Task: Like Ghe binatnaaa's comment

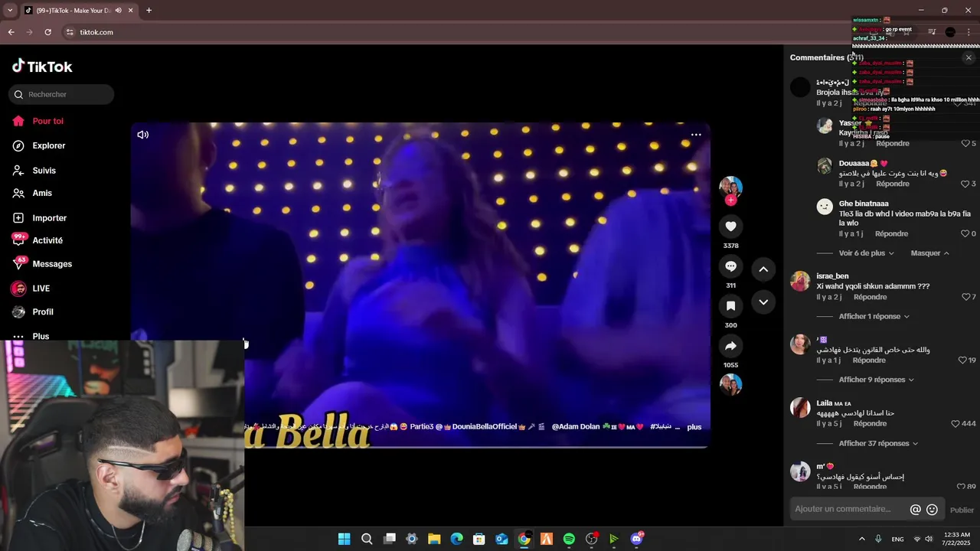Action: click(965, 233)
